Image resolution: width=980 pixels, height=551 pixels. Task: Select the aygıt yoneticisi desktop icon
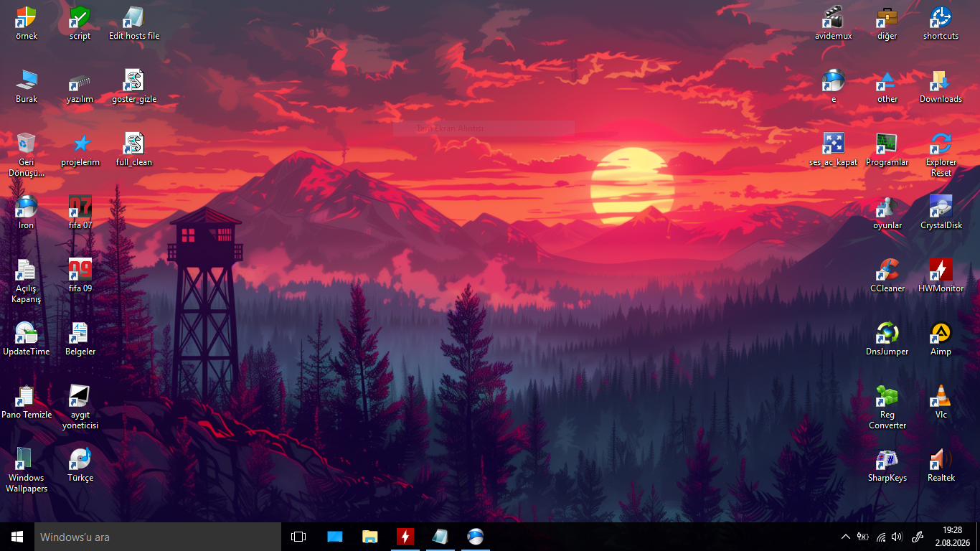click(x=80, y=407)
